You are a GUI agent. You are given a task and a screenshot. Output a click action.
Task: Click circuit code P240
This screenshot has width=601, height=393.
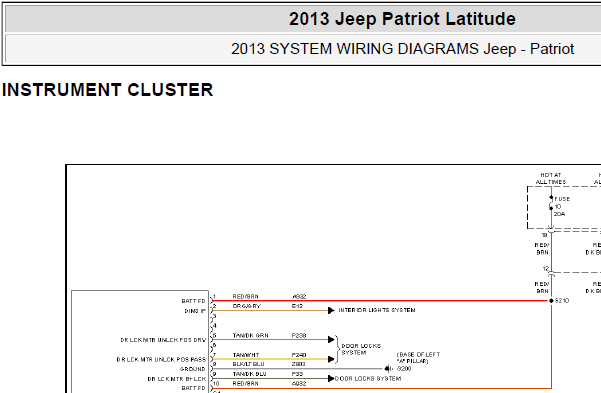pos(299,355)
